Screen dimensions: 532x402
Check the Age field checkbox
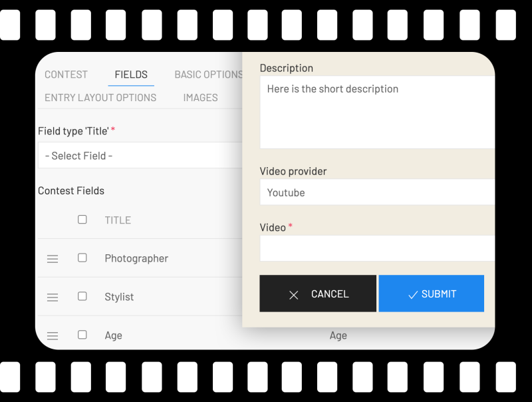point(82,335)
